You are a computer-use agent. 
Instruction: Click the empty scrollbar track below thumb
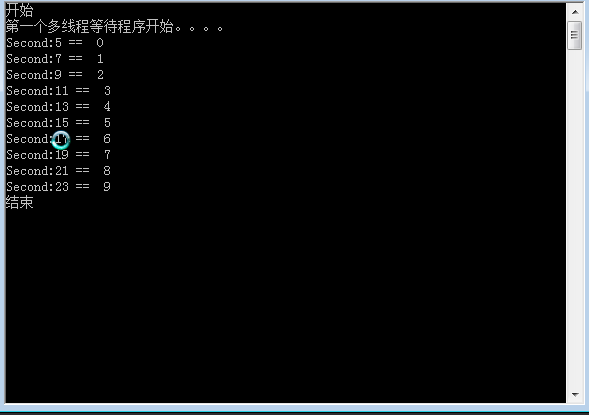coord(575,218)
